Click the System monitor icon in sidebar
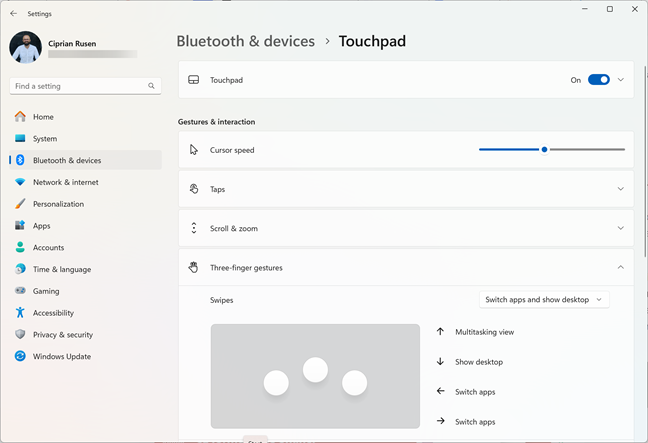The width and height of the screenshot is (648, 443). click(20, 138)
